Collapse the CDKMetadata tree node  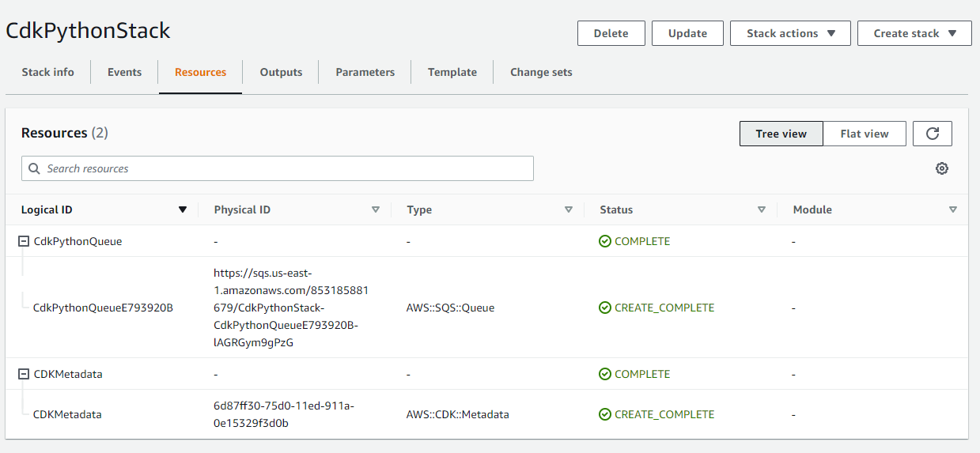(x=24, y=374)
